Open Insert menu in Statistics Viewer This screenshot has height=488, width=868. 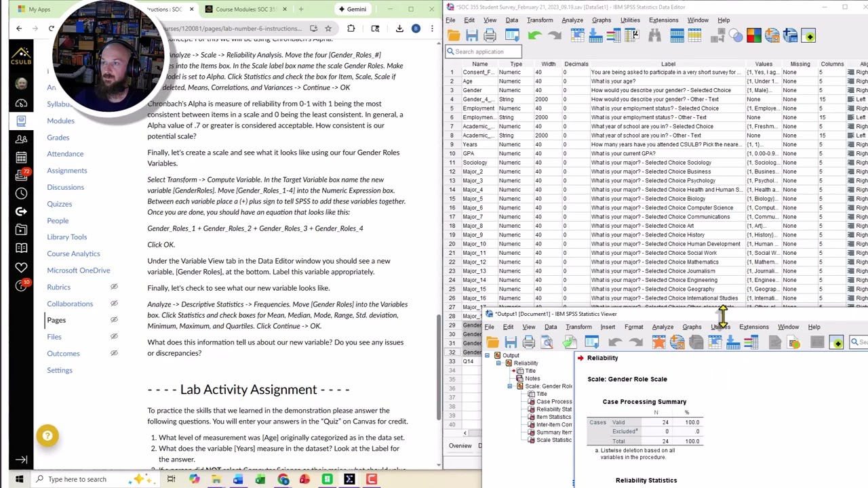[608, 327]
